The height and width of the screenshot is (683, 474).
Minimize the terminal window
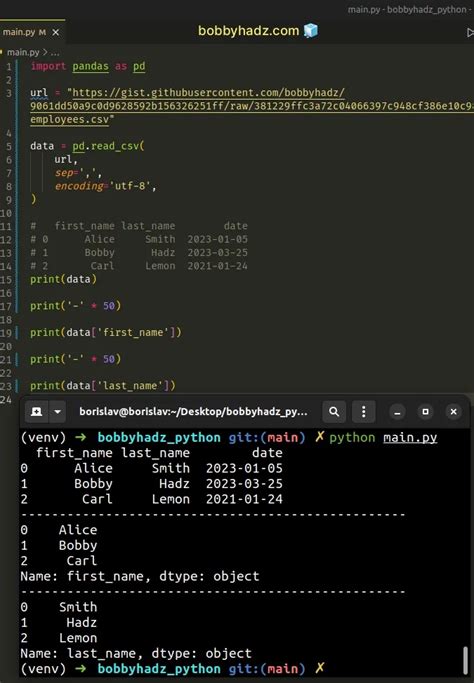(x=397, y=412)
